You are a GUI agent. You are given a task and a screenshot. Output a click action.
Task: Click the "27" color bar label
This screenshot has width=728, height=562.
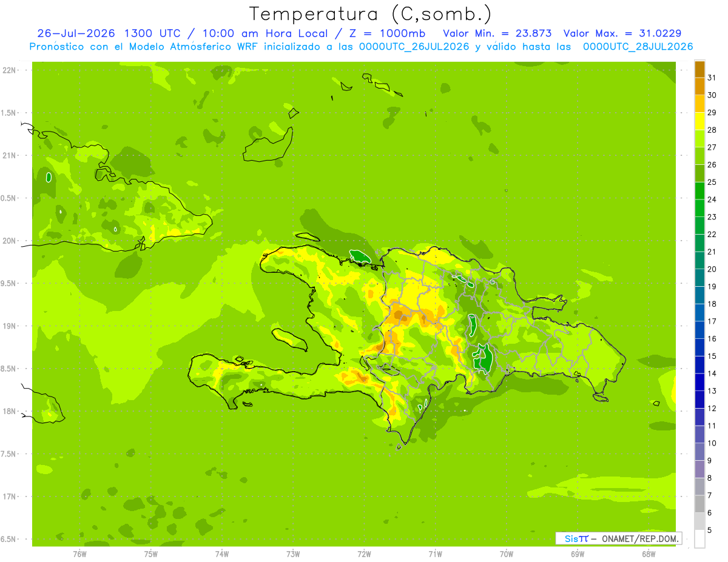[712, 147]
